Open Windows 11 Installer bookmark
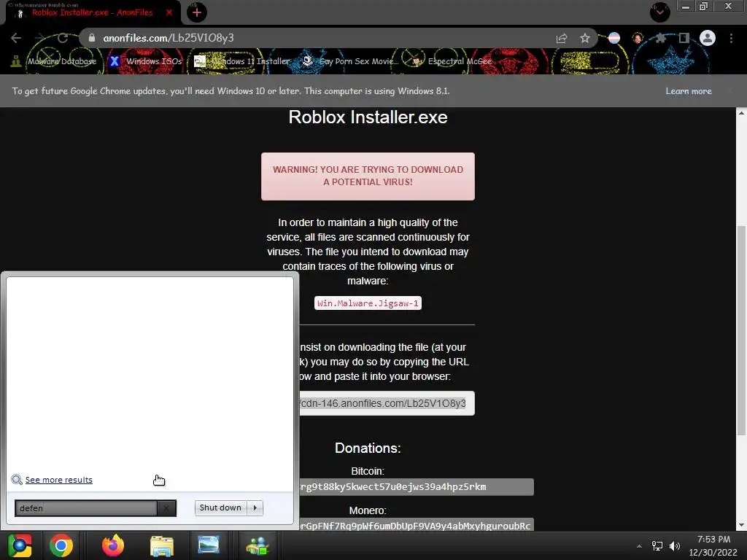Viewport: 747px width, 560px height. pos(242,61)
